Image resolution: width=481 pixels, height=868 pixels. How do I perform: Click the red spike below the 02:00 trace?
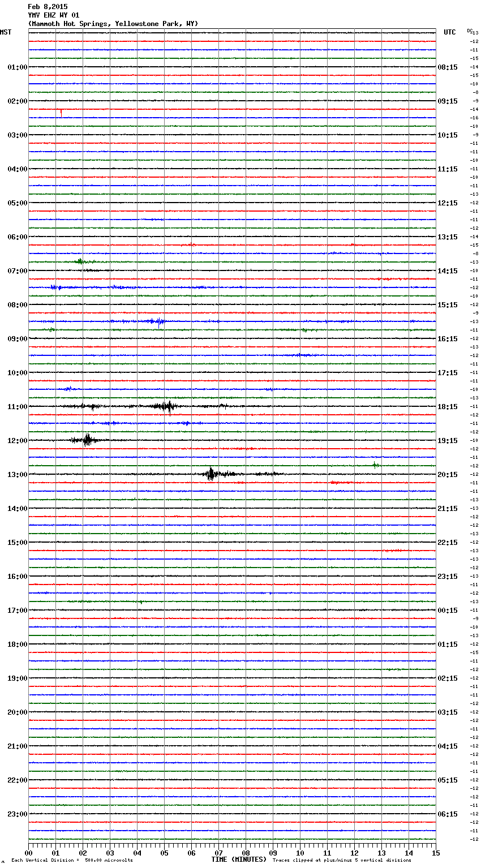tap(61, 113)
